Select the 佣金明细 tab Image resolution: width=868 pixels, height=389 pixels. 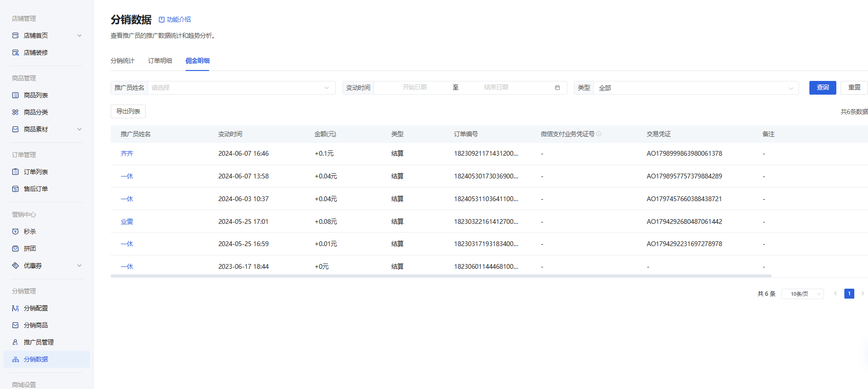click(197, 61)
